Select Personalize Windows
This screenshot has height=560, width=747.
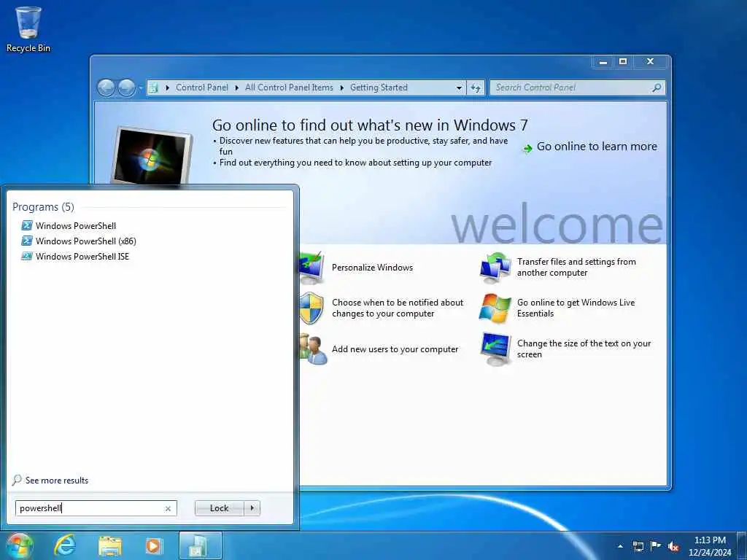pos(372,268)
